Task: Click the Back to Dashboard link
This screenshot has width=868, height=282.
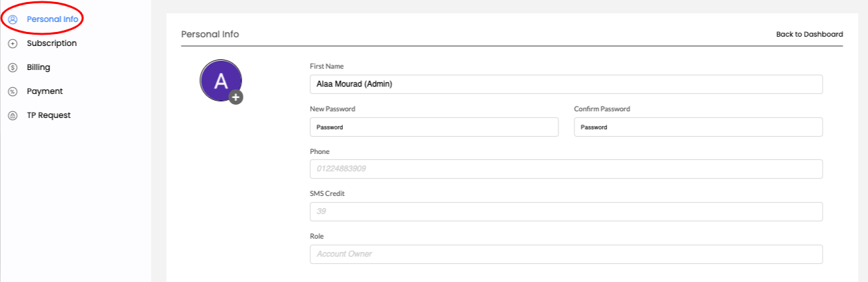Action: [809, 34]
